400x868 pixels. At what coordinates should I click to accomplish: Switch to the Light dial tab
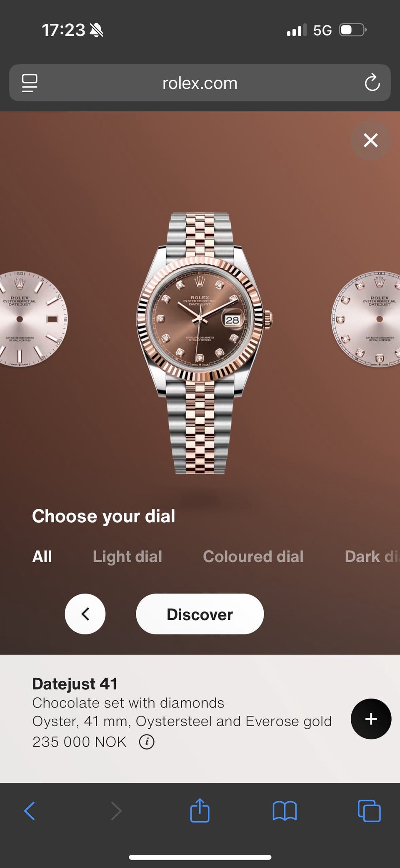point(127,556)
